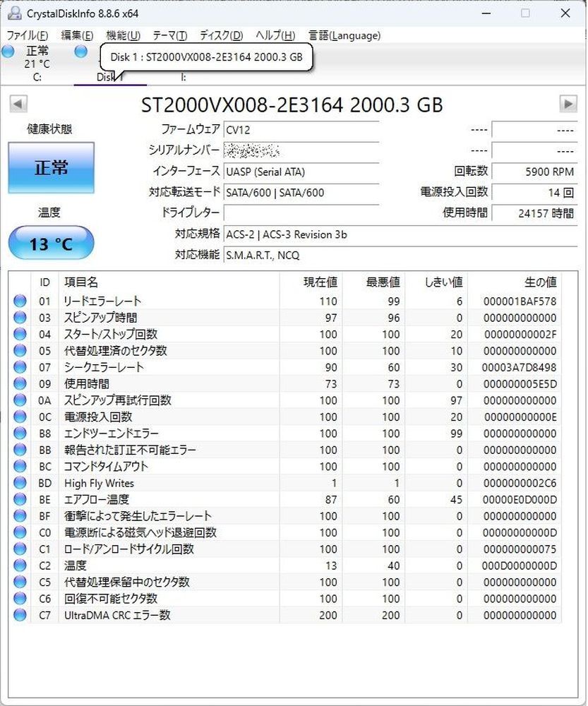Close the CrystalDiskInfo window
Viewport: 588px width, 706px height.
565,13
